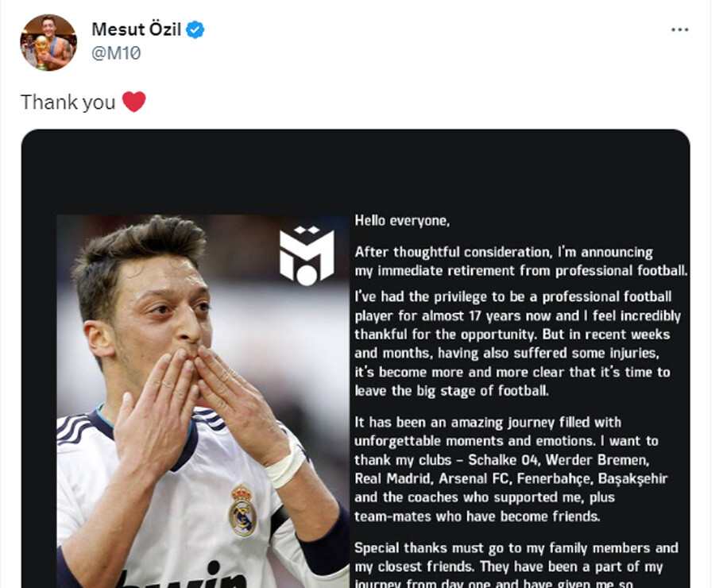715x588 pixels.
Task: Click the white M logo in image
Action: point(307,255)
